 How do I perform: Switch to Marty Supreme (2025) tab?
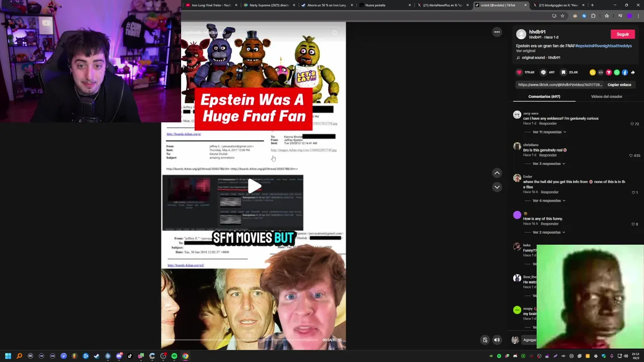click(268, 5)
